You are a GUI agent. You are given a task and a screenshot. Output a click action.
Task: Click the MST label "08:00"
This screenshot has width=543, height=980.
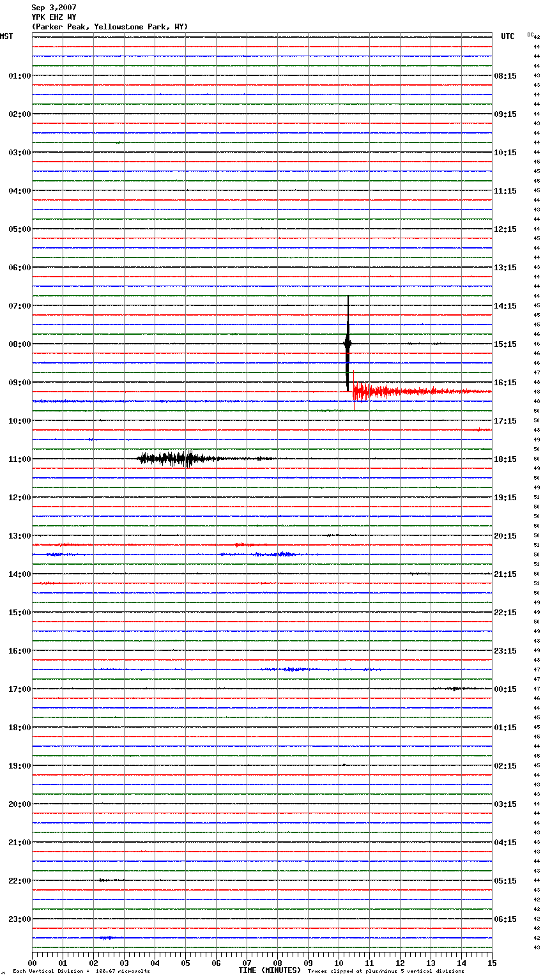point(20,344)
